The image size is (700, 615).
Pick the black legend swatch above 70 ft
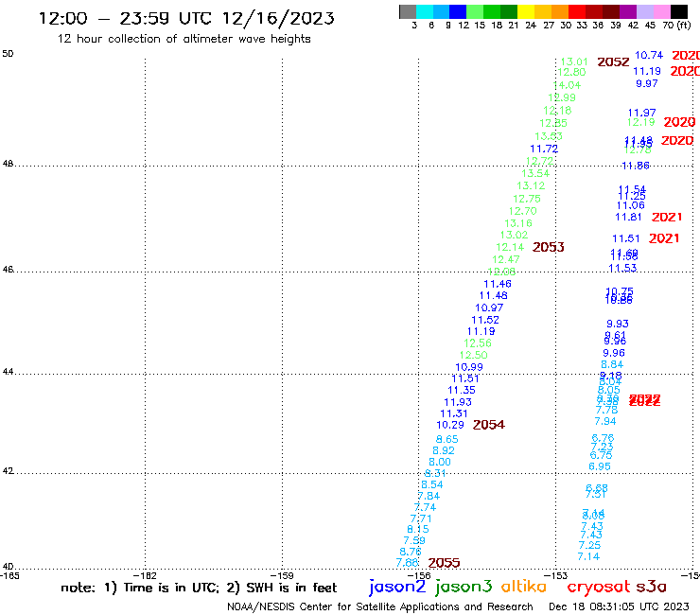click(678, 11)
